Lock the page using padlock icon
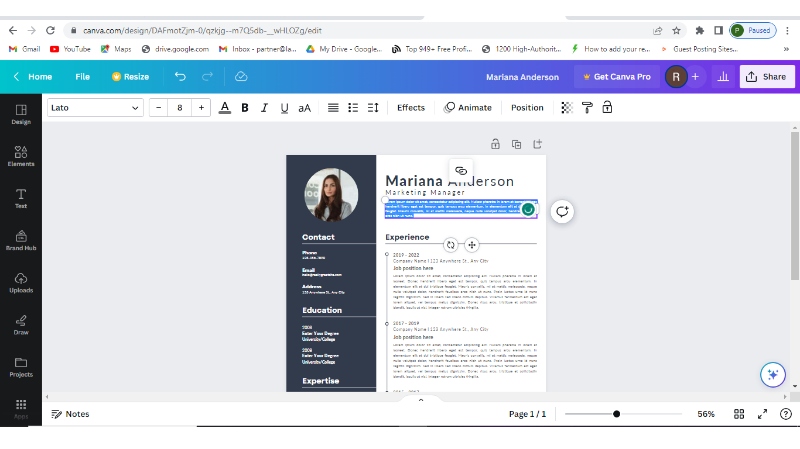This screenshot has height=449, width=800. (x=495, y=144)
